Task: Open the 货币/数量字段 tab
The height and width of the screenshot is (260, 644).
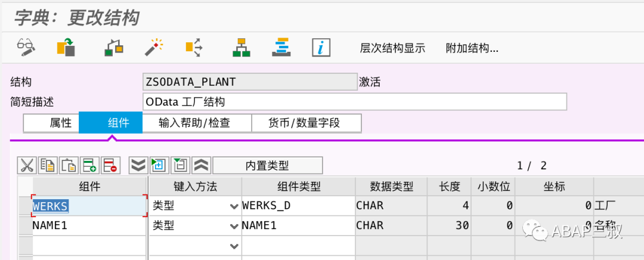Action: tap(306, 123)
